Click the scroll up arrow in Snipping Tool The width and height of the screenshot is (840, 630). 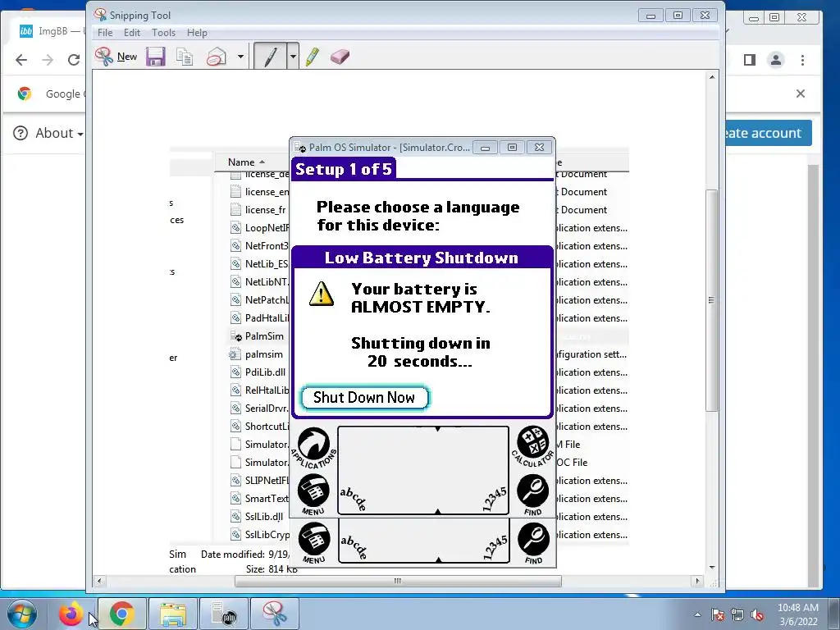(x=711, y=77)
